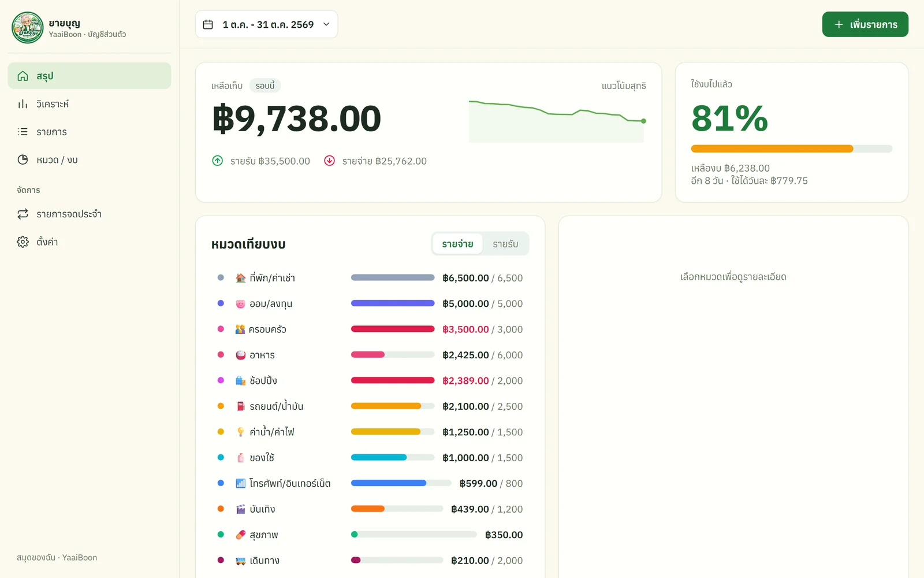924x578 pixels.
Task: Click the family icon for ครอบครัว
Action: point(240,329)
